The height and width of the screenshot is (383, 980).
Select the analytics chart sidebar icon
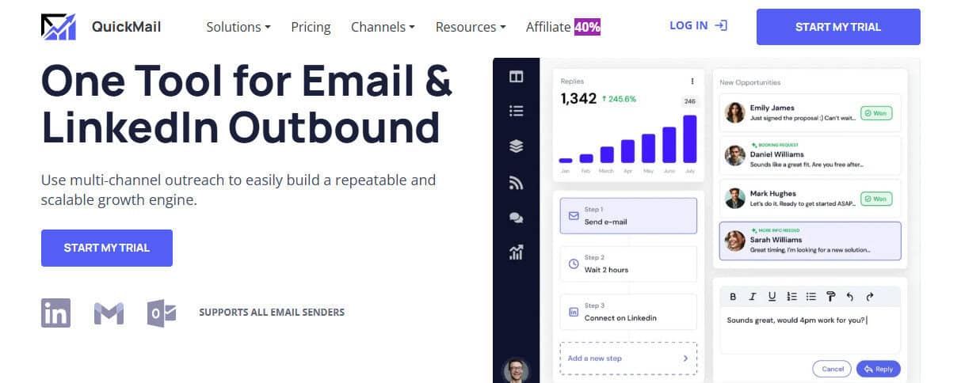pyautogui.click(x=517, y=252)
